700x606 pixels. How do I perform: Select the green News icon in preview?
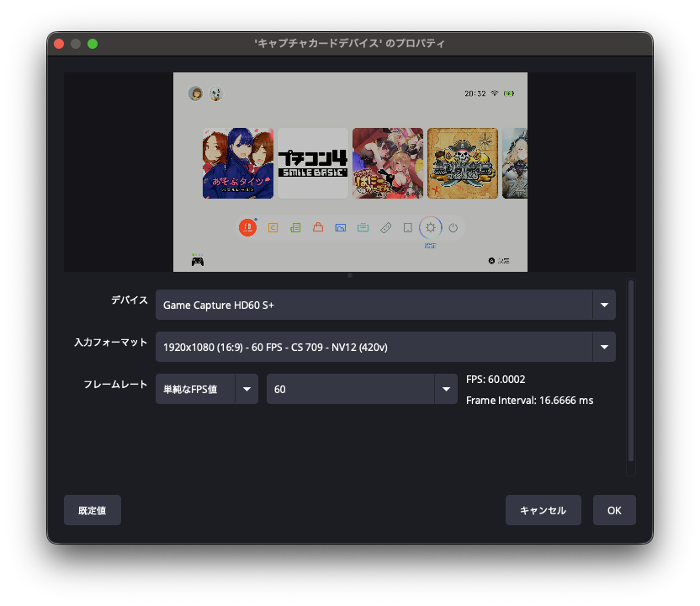tap(295, 227)
